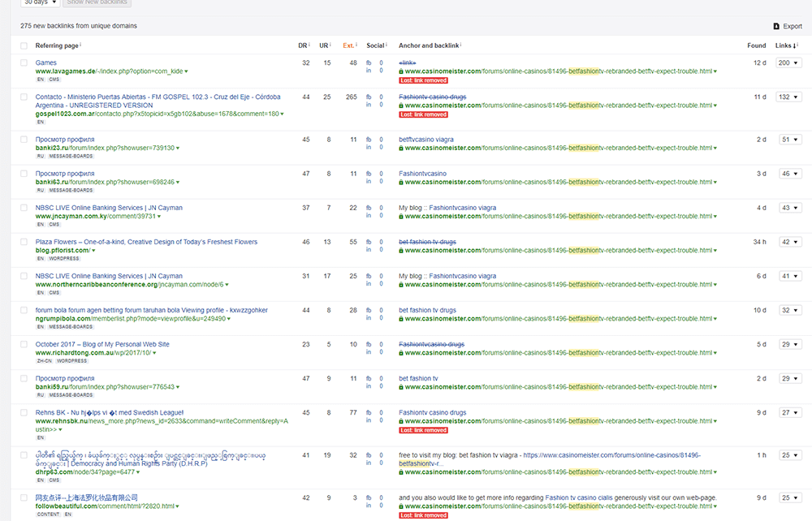812x521 pixels.
Task: Click the fb social icon for jncayman.com.ky
Action: coord(369,208)
